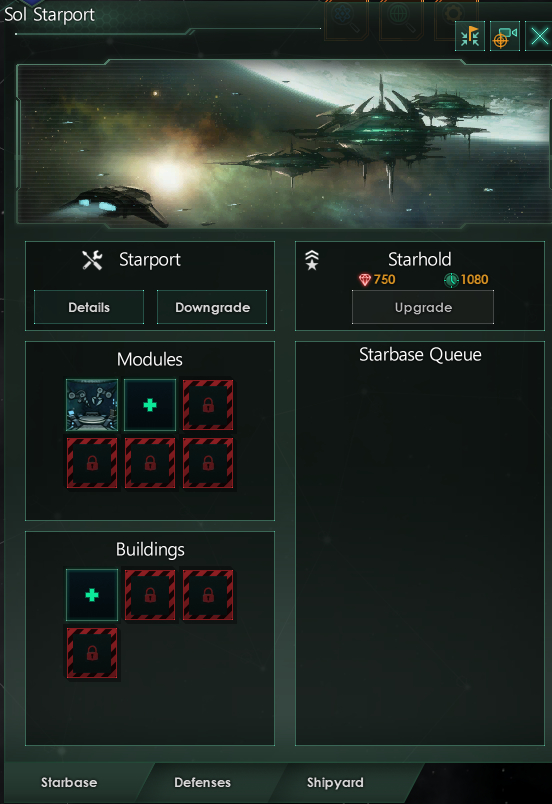Click the locked building slot on the lower row

click(92, 653)
